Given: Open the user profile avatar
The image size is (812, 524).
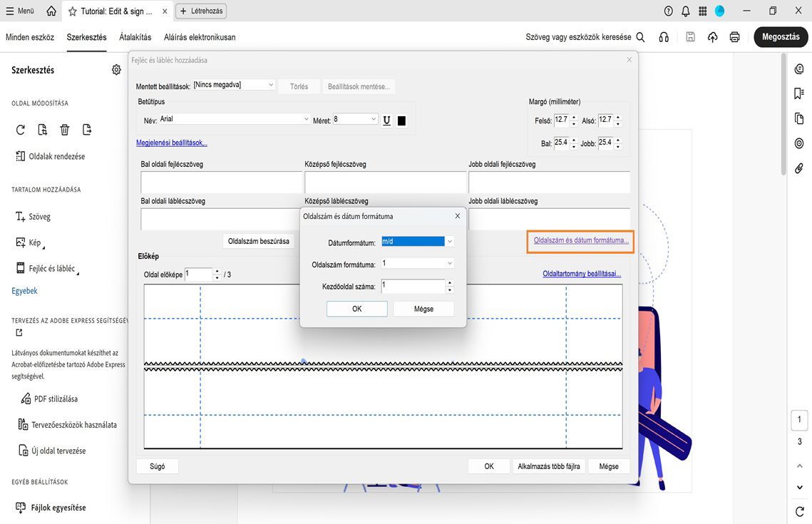Looking at the screenshot, I should click(720, 11).
